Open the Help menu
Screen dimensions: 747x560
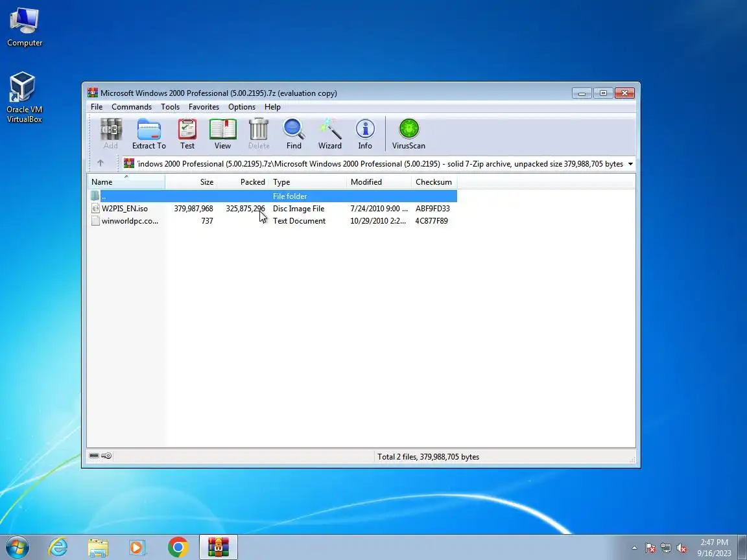[x=272, y=107]
